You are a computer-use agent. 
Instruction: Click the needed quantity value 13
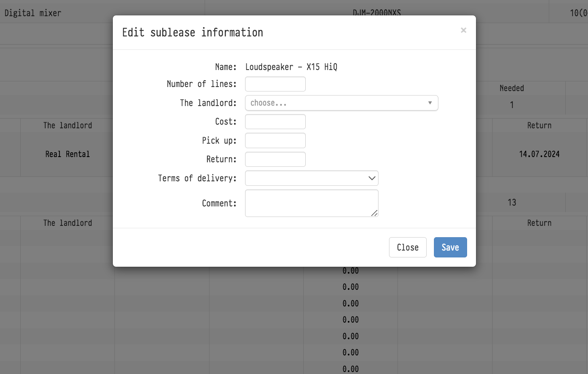(512, 202)
